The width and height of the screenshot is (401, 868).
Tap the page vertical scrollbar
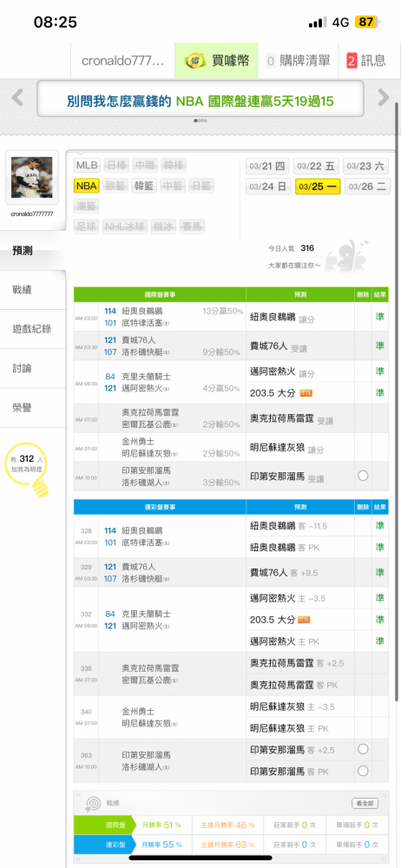click(x=397, y=401)
